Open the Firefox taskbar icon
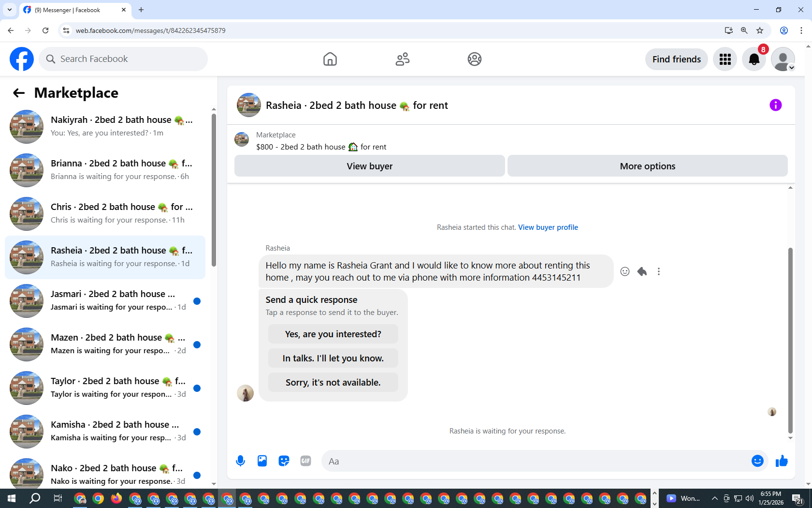 [116, 498]
